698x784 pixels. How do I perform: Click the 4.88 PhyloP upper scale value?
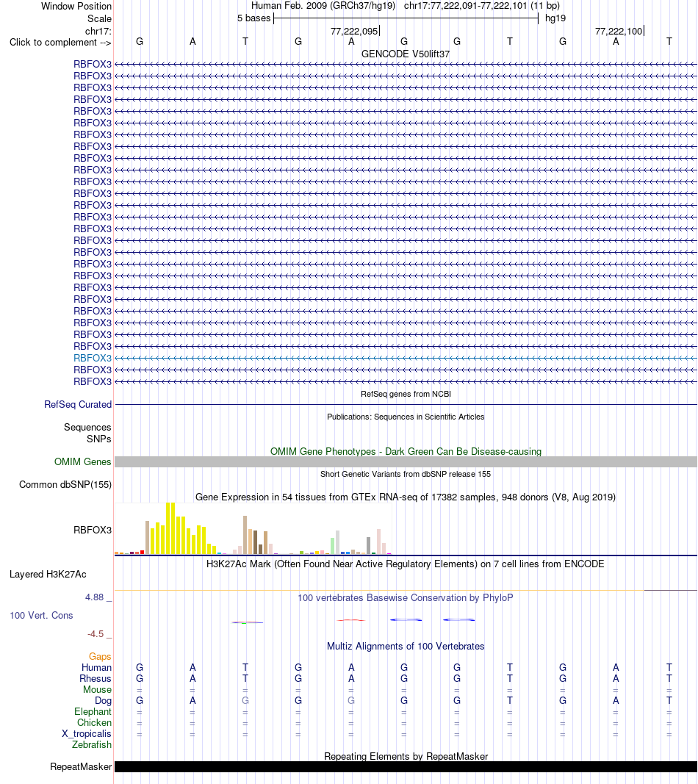[x=95, y=597]
